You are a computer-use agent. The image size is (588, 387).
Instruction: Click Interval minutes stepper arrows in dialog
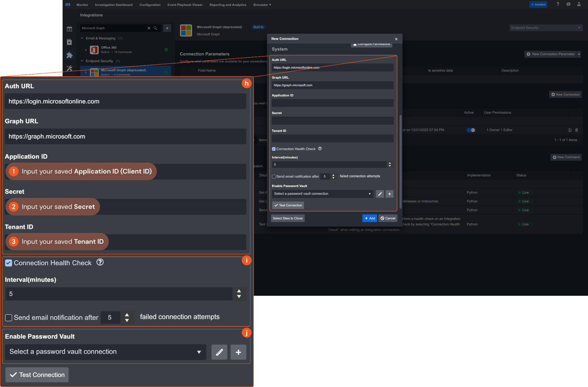point(390,165)
